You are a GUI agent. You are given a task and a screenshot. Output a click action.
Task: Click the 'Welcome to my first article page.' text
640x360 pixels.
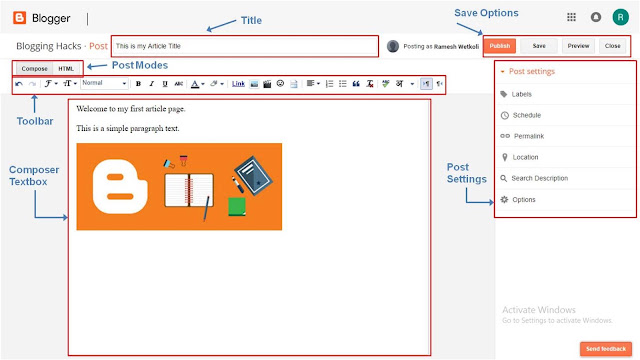click(x=131, y=109)
